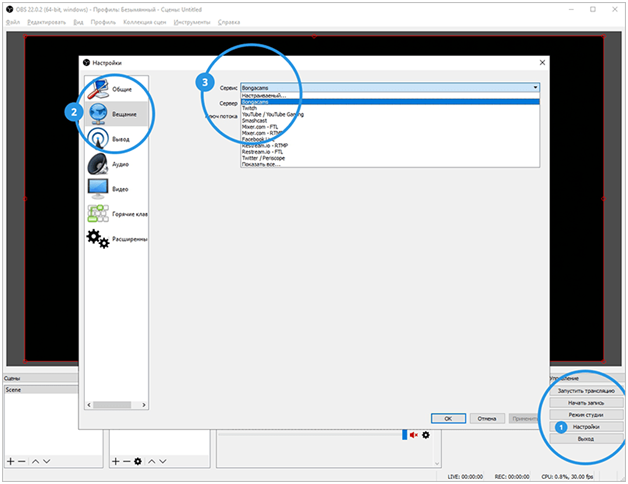Confirm settings with OK button
The width and height of the screenshot is (628, 484).
pos(448,418)
